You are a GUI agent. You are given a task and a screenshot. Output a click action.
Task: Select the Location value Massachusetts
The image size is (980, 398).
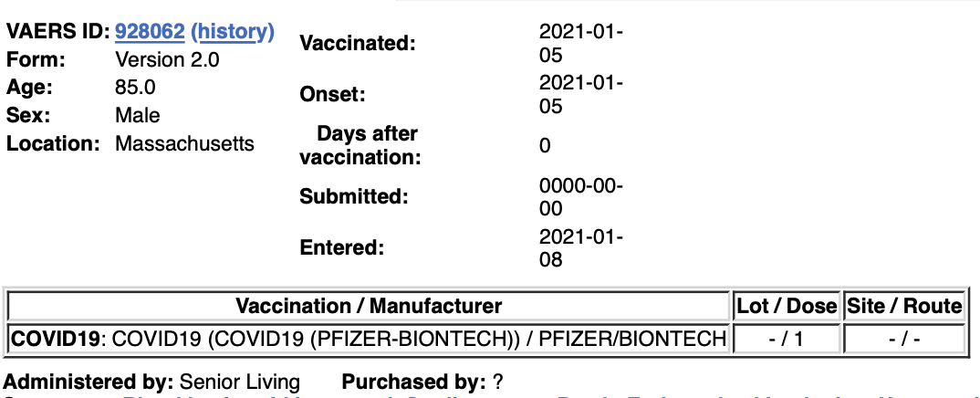point(185,143)
